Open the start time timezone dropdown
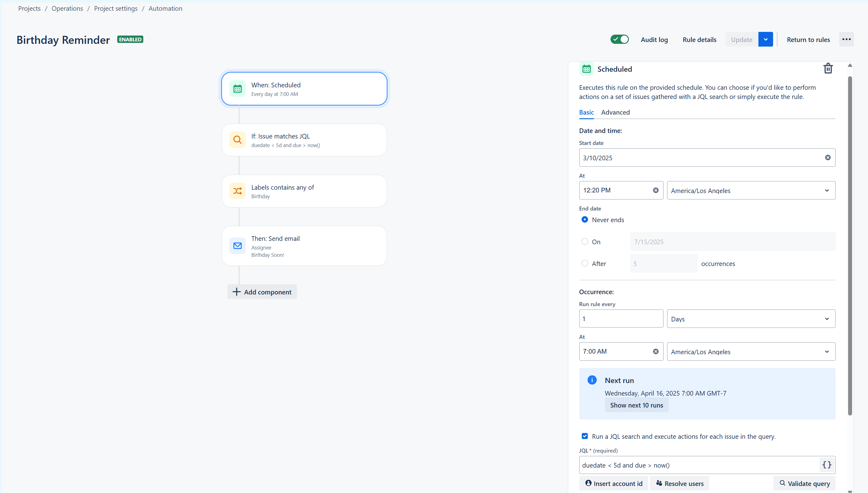Screen dimensions: 868x493 click(751, 190)
